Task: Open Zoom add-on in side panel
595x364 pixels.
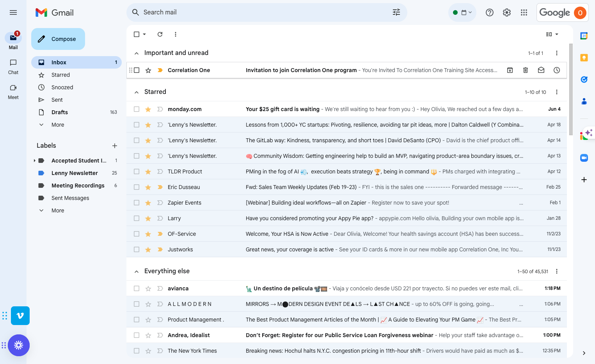Action: (x=584, y=158)
